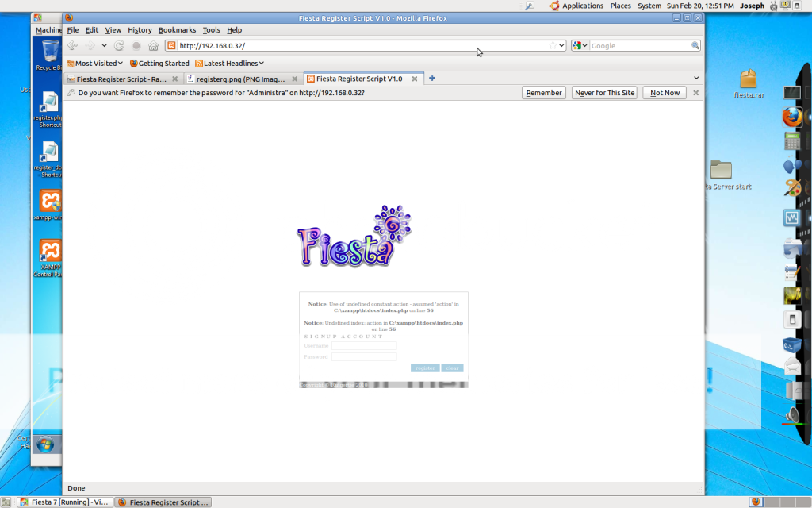The height and width of the screenshot is (508, 812).
Task: Bookmark this page with the star icon
Action: [x=553, y=46]
